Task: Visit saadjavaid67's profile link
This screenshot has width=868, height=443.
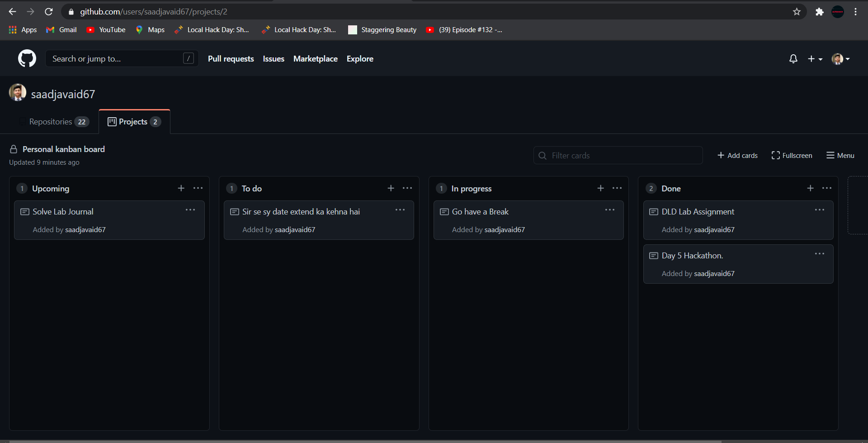Action: (63, 94)
